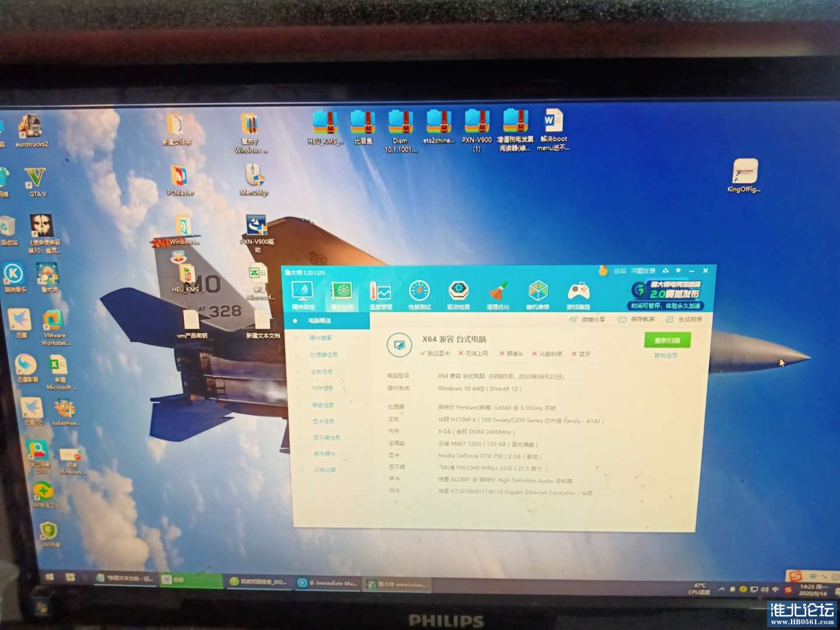Image resolution: width=840 pixels, height=630 pixels.
Task: Click Pentium G4560 processor row
Action: click(497, 408)
